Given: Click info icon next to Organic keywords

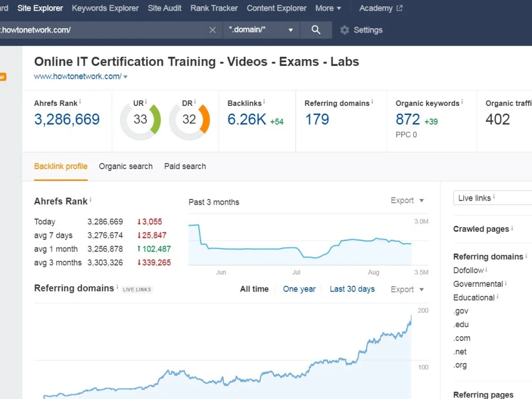Looking at the screenshot, I should [x=462, y=102].
